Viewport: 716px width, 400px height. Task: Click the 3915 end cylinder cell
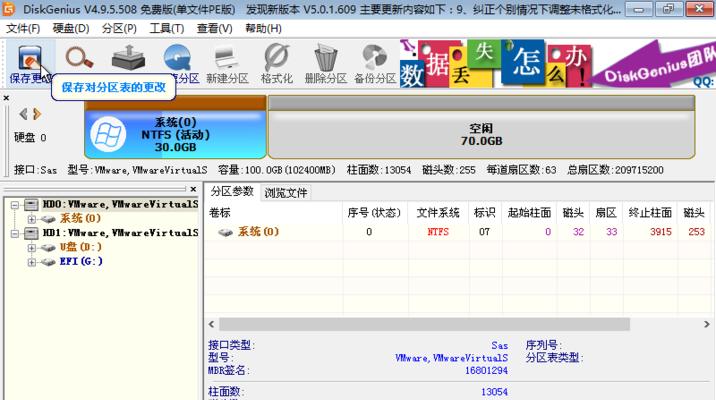[x=661, y=232]
